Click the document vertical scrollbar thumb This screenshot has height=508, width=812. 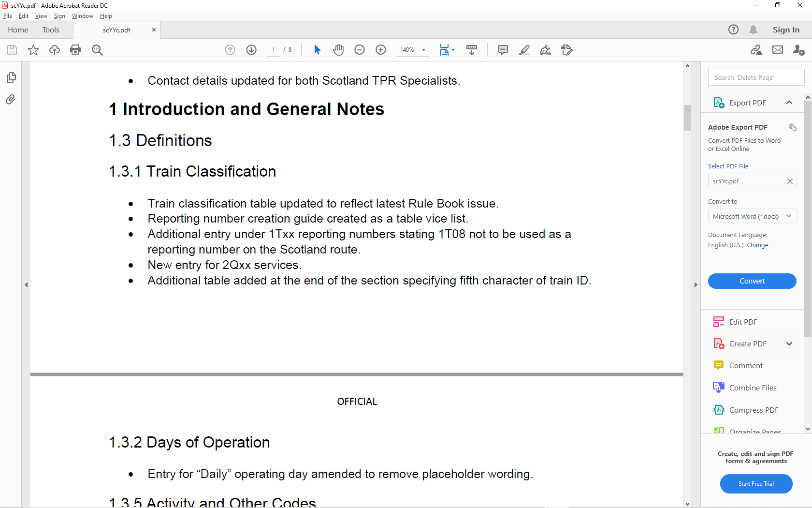(x=687, y=118)
